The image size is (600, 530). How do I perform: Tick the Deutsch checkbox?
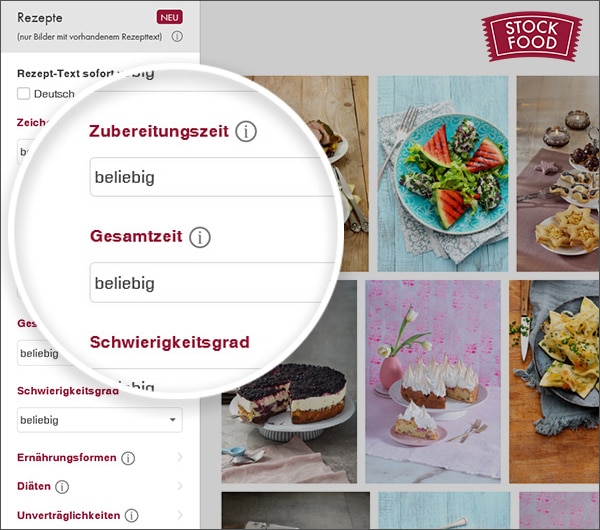23,93
